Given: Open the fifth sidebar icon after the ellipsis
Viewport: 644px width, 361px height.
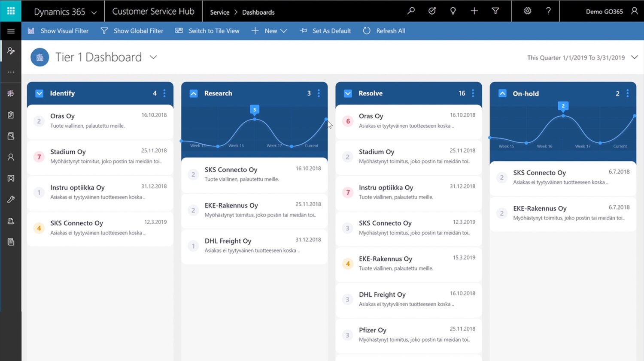Looking at the screenshot, I should coord(11,178).
